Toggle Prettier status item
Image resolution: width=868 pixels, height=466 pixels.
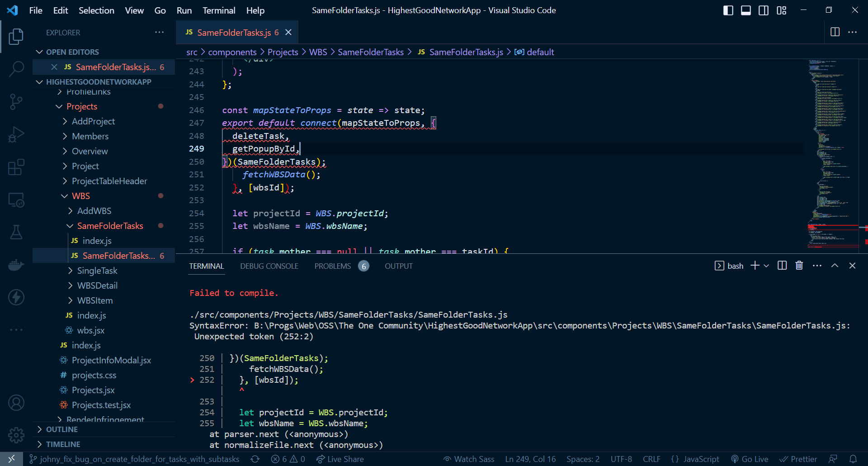pyautogui.click(x=798, y=459)
